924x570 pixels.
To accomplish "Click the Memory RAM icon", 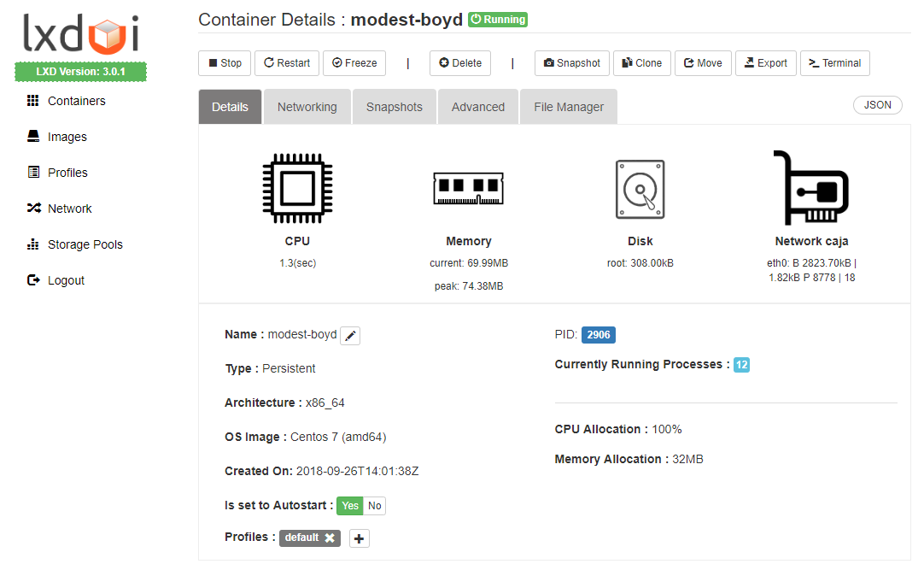I will [469, 188].
